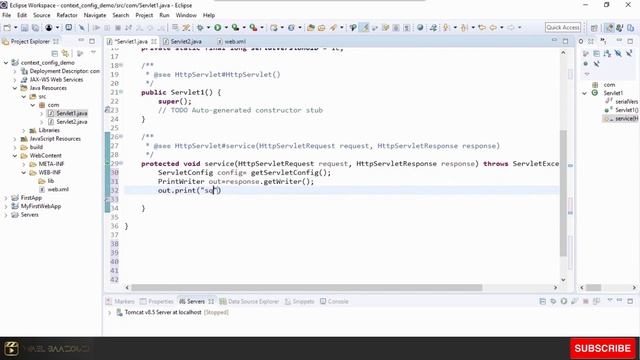The width and height of the screenshot is (640, 360).
Task: Open the Markers tab
Action: coord(120,302)
